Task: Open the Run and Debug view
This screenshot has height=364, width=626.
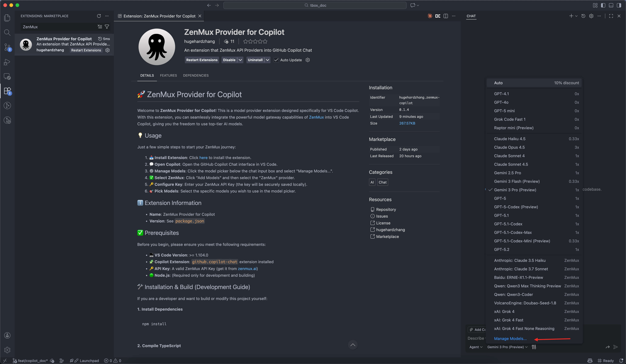Action: point(7,62)
